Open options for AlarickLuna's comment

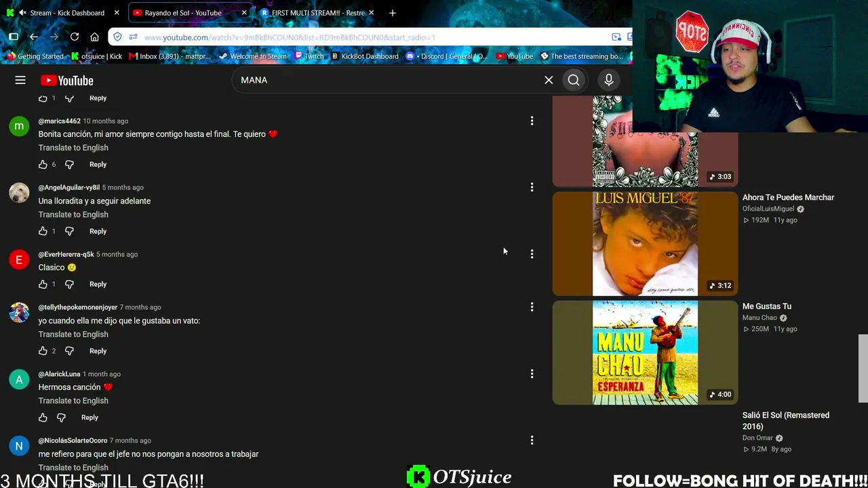532,373
